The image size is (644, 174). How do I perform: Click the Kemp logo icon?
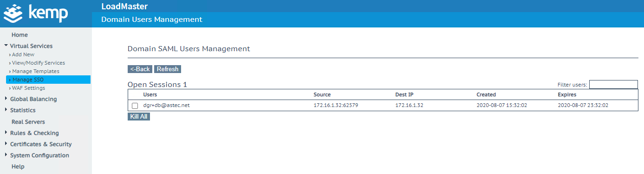click(13, 13)
